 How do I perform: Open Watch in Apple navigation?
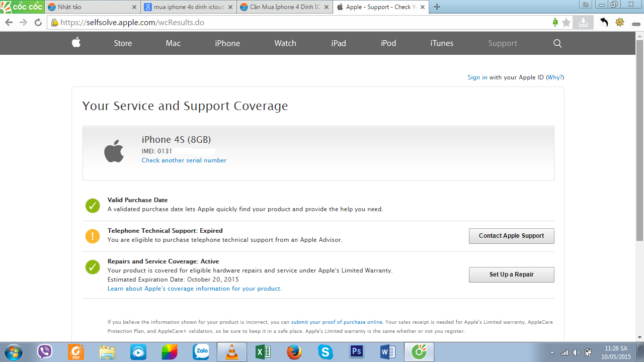[285, 43]
